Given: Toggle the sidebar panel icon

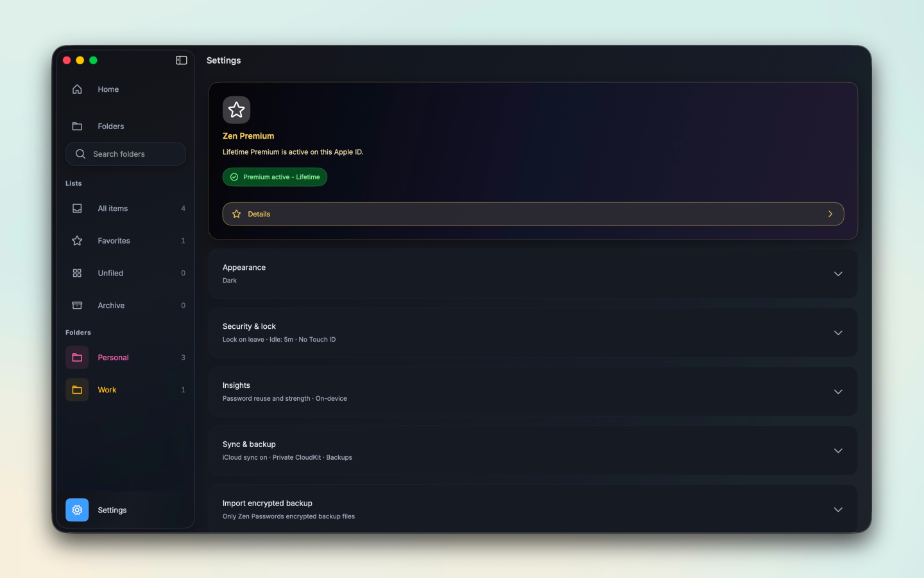Looking at the screenshot, I should 182,60.
